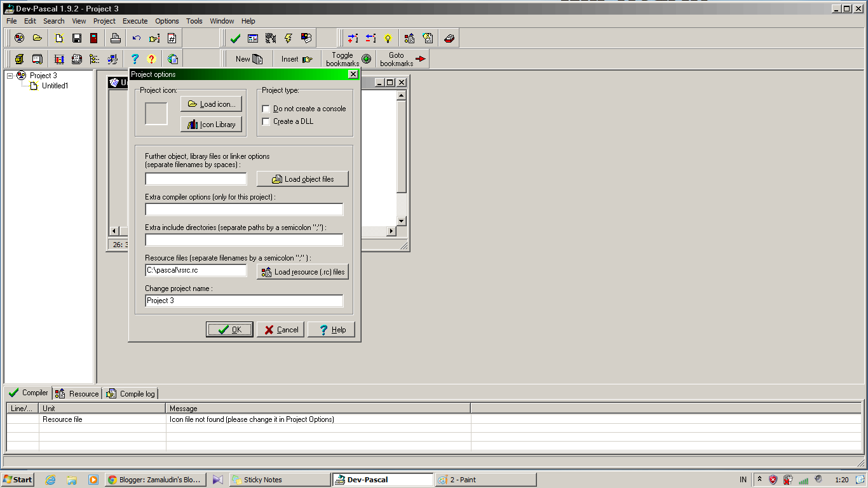This screenshot has height=488, width=868.
Task: Switch to Sticky Notes in taskbar
Action: (280, 480)
